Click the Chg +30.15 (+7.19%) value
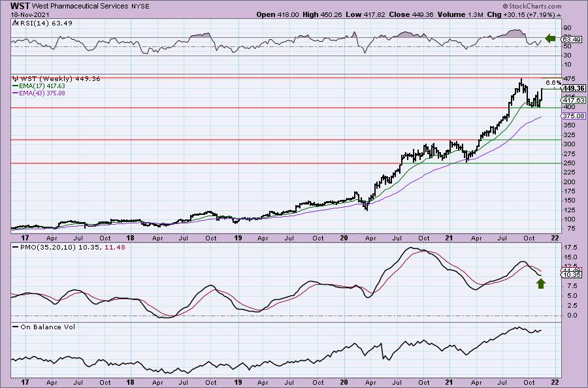588x388 pixels. [x=521, y=14]
